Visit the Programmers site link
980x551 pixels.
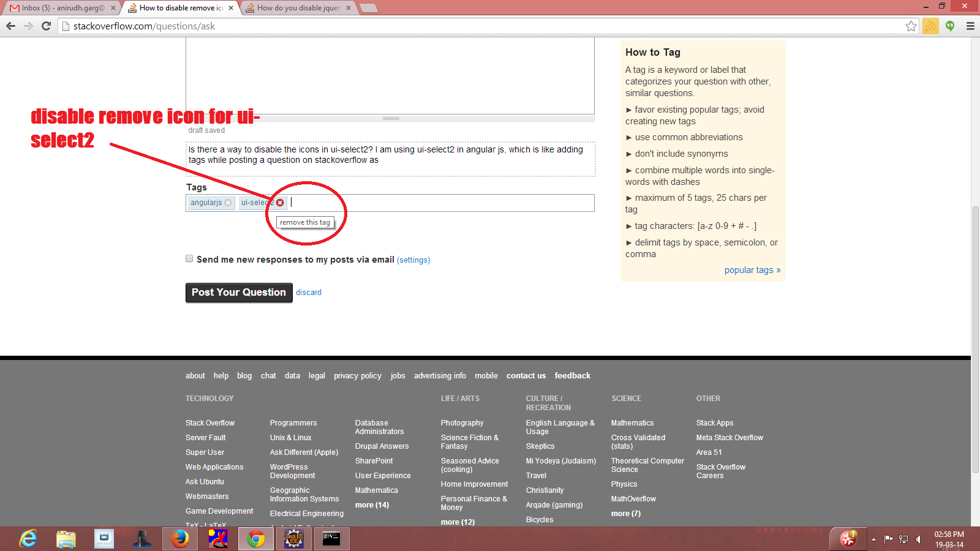tap(293, 423)
